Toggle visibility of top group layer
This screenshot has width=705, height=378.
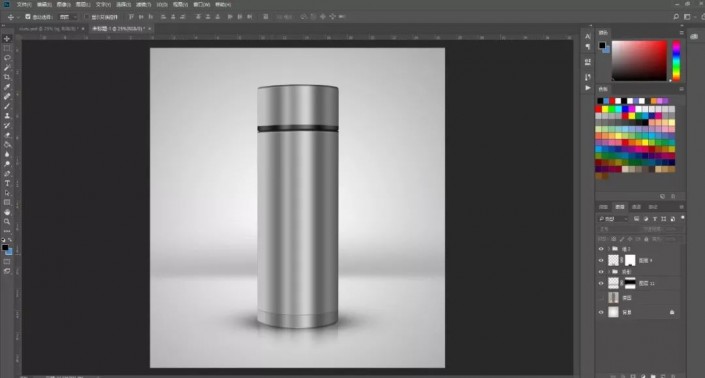601,249
